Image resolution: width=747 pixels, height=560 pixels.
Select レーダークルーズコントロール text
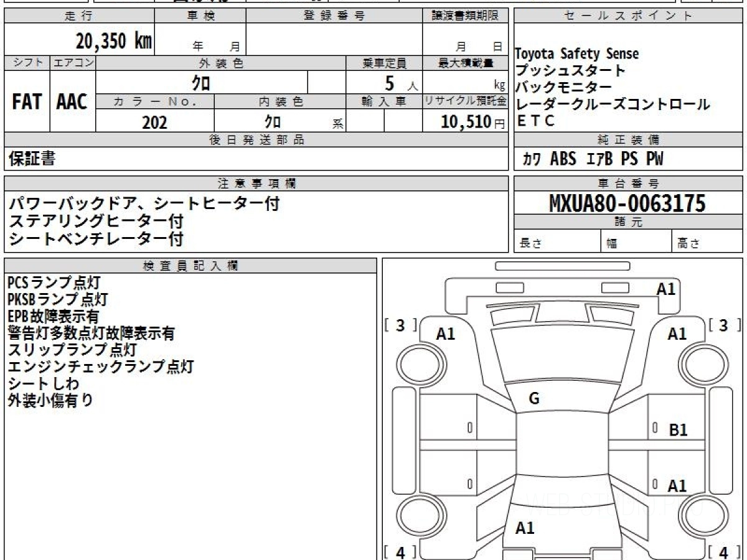pos(613,105)
